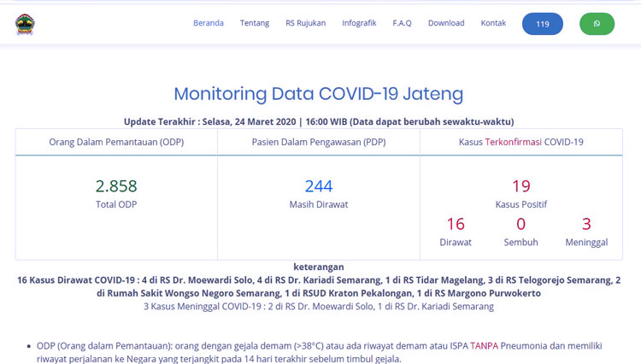This screenshot has height=364, width=641.
Task: Open the F.A.Q menu item
Action: [x=402, y=23]
